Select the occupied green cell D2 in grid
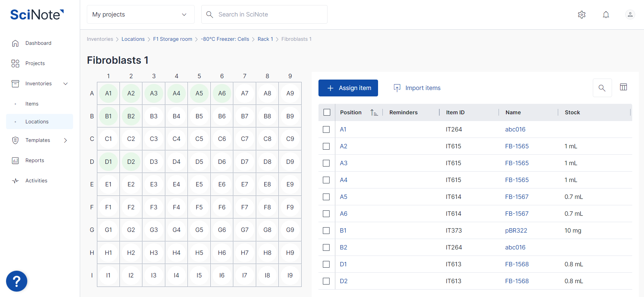This screenshot has width=644, height=297. click(x=131, y=162)
